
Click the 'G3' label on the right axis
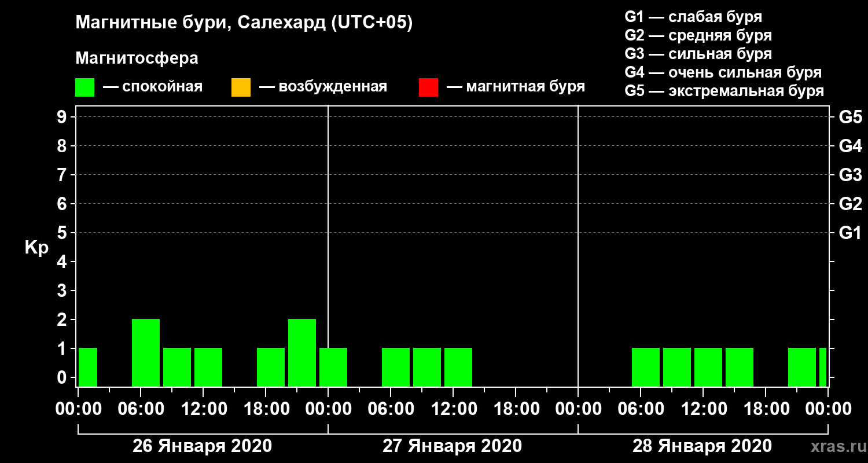[x=850, y=175]
